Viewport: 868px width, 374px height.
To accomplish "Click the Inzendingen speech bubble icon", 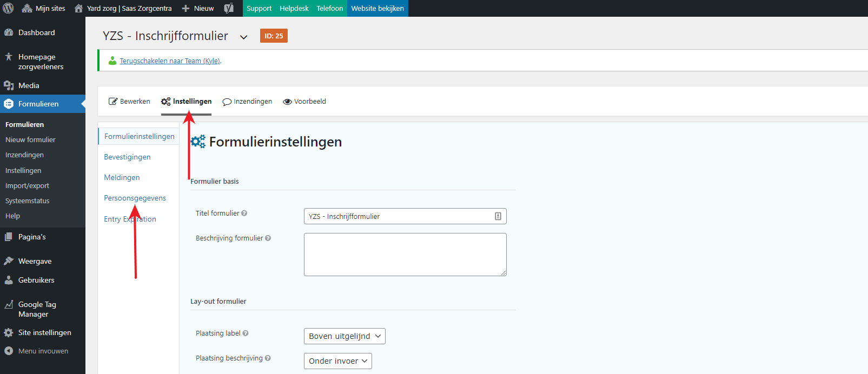I will (x=227, y=102).
